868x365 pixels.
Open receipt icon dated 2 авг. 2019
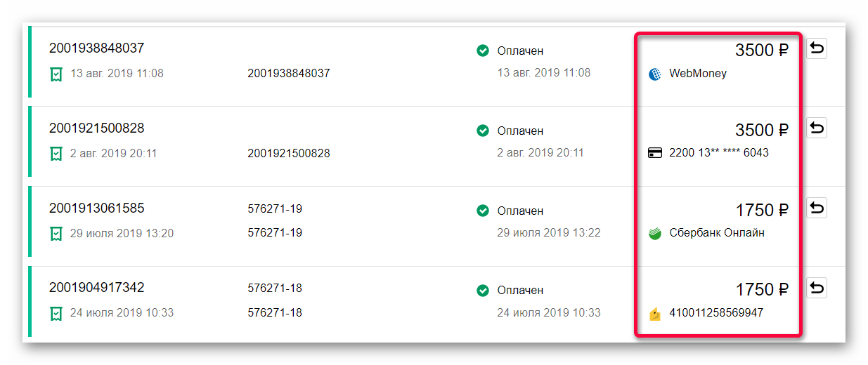click(x=56, y=154)
